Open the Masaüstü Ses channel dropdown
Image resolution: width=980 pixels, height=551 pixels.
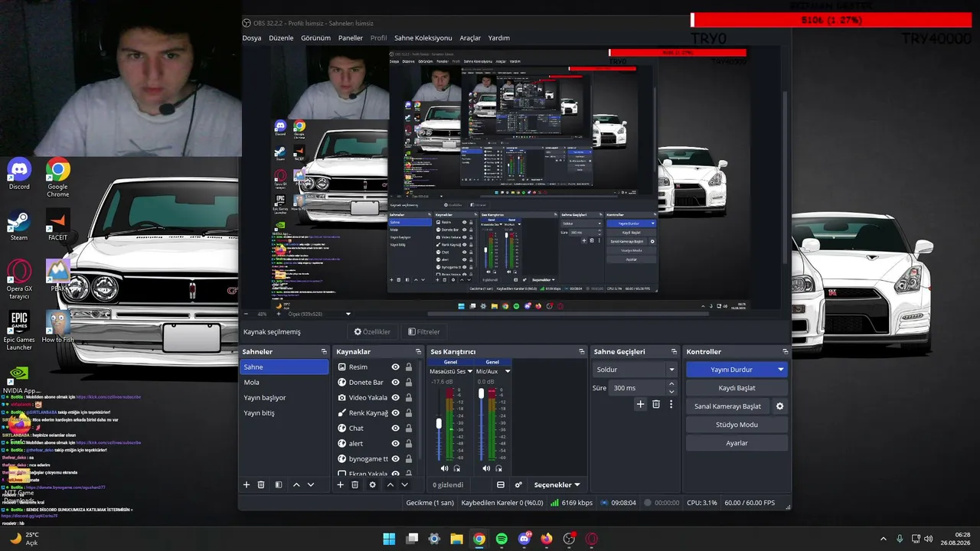470,372
